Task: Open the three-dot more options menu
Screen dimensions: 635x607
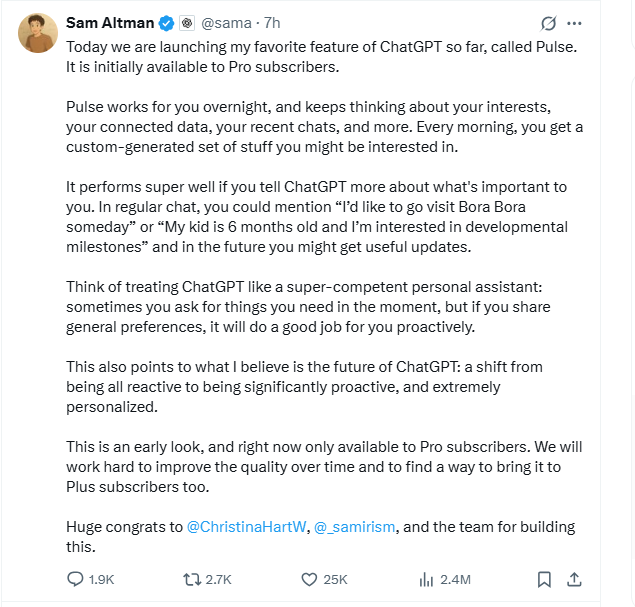Action: pos(574,23)
